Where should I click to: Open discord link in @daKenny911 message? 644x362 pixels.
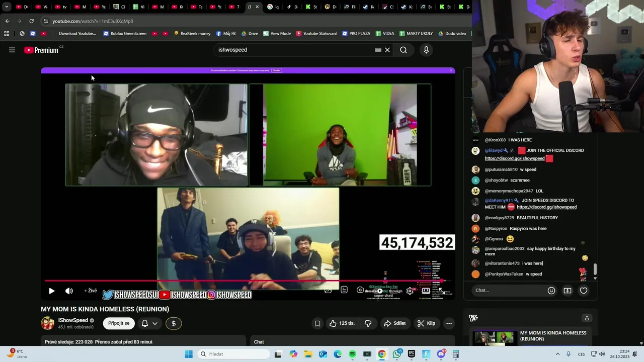click(546, 207)
